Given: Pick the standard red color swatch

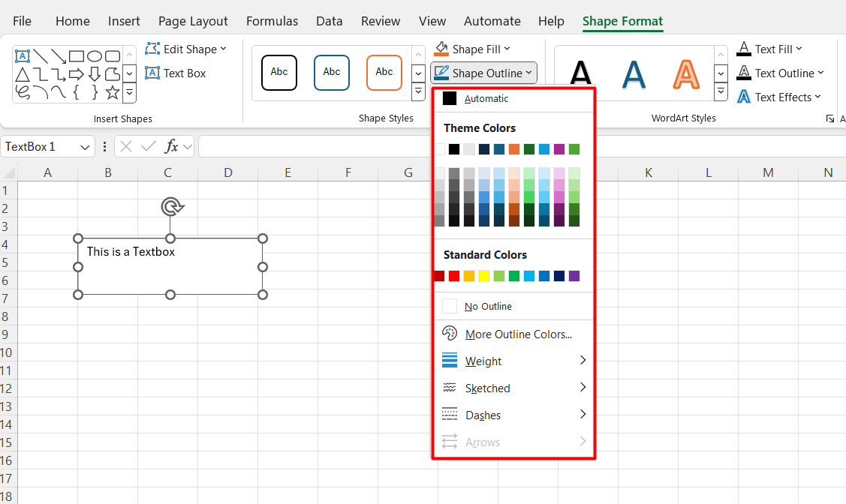Looking at the screenshot, I should [454, 276].
